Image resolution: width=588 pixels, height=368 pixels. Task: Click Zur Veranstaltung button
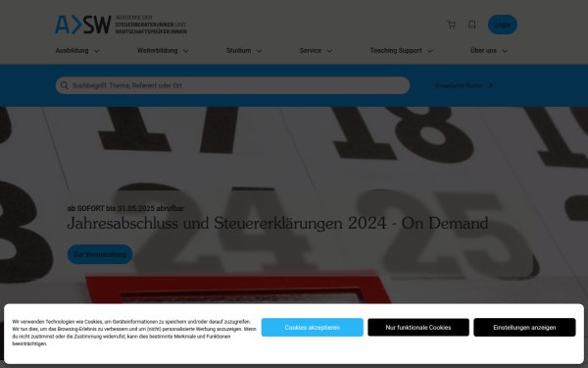pyautogui.click(x=100, y=254)
